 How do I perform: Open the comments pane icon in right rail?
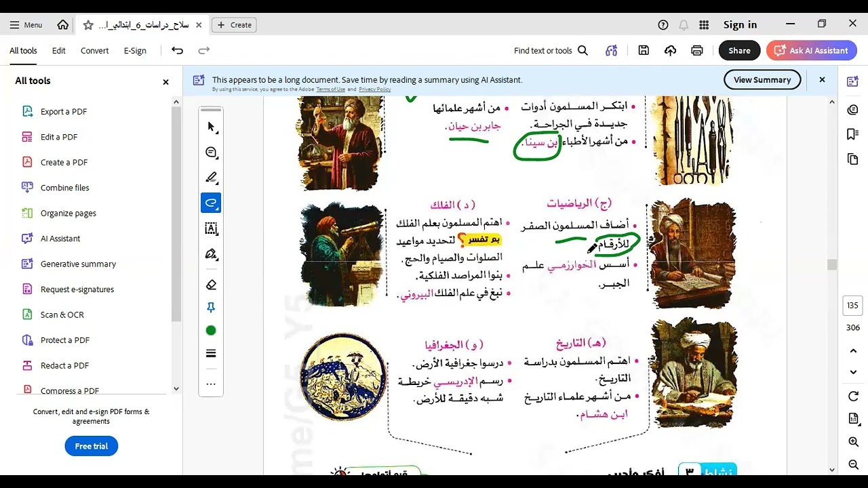tap(853, 110)
